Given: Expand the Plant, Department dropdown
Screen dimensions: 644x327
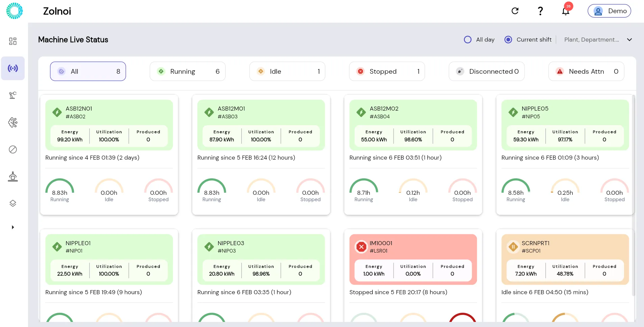Looking at the screenshot, I should pos(598,40).
